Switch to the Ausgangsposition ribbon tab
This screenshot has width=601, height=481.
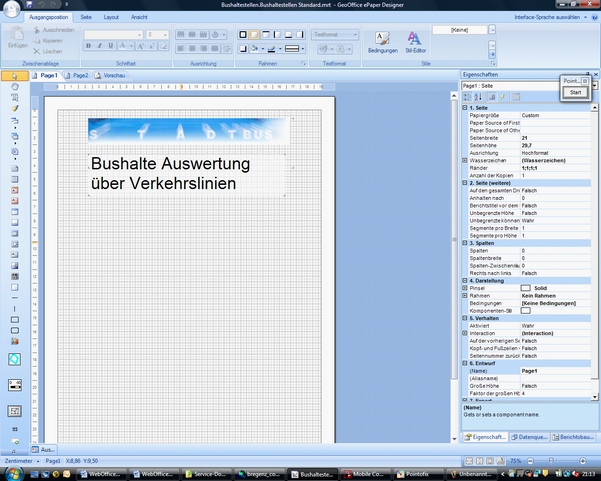click(48, 17)
